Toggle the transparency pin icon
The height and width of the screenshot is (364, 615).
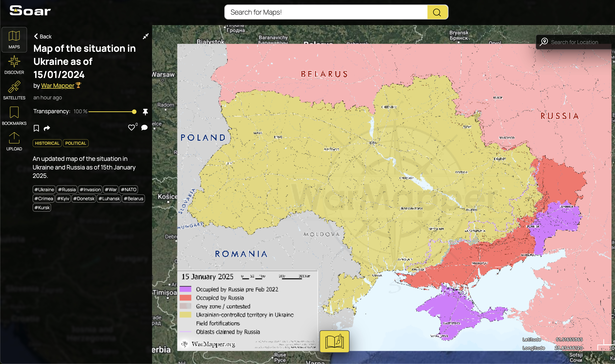145,112
